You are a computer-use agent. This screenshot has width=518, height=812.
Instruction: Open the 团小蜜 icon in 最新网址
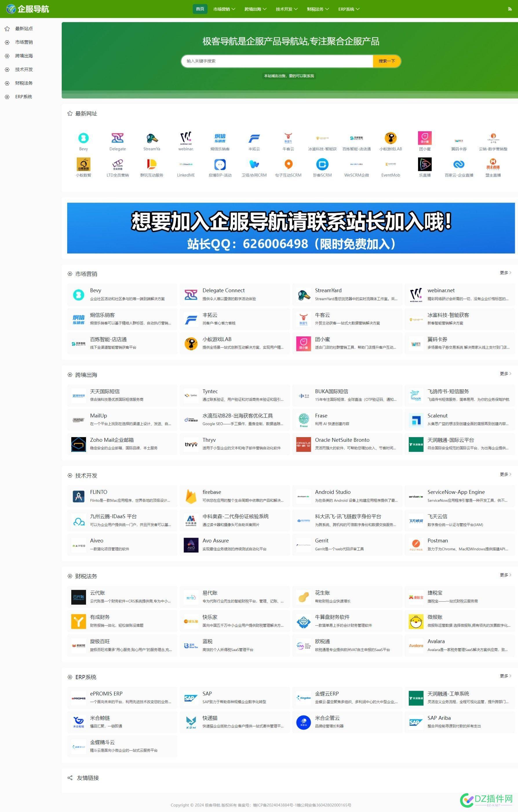point(424,138)
